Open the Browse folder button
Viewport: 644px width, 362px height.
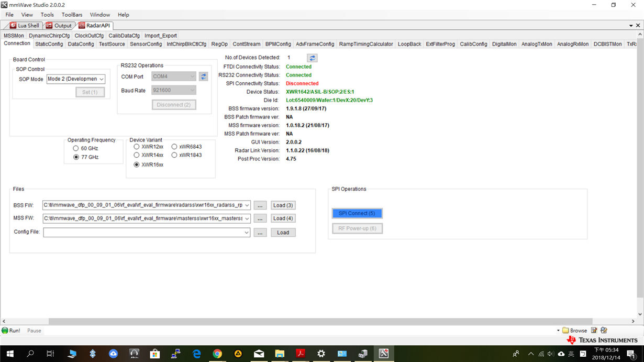pos(575,331)
